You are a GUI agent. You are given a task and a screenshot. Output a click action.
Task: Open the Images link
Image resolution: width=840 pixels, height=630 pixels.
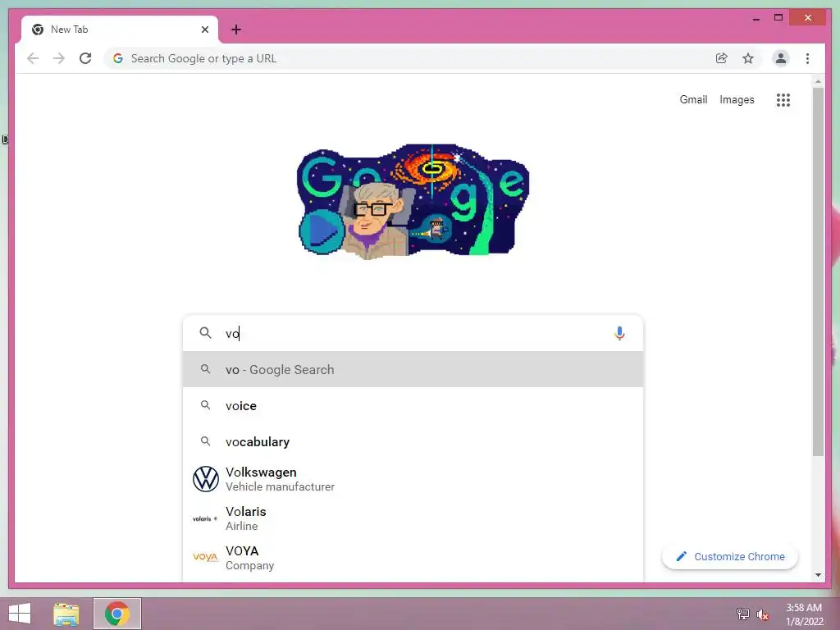pos(737,99)
